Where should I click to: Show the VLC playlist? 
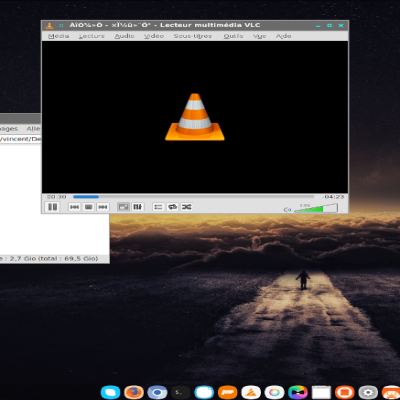click(x=158, y=207)
